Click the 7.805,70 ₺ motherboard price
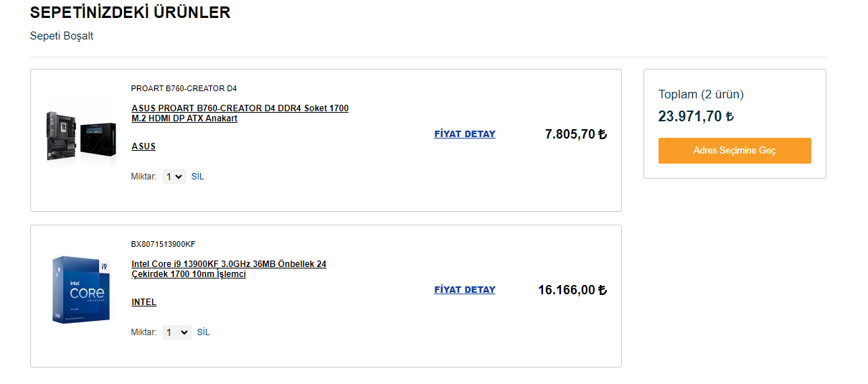 [575, 134]
